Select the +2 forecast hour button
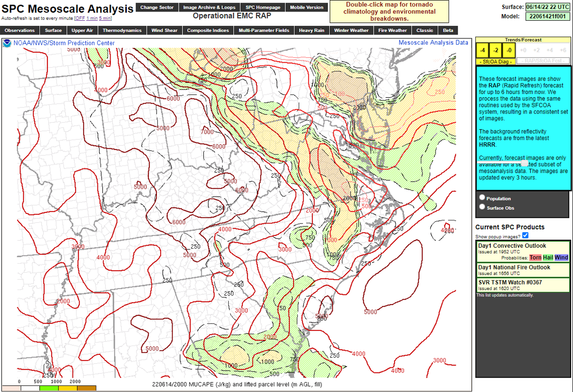Screen dimensions: 573x392 coord(536,50)
